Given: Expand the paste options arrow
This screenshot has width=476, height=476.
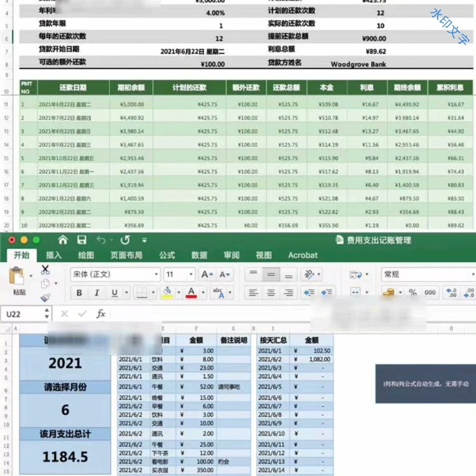Looking at the screenshot, I should coord(31,276).
